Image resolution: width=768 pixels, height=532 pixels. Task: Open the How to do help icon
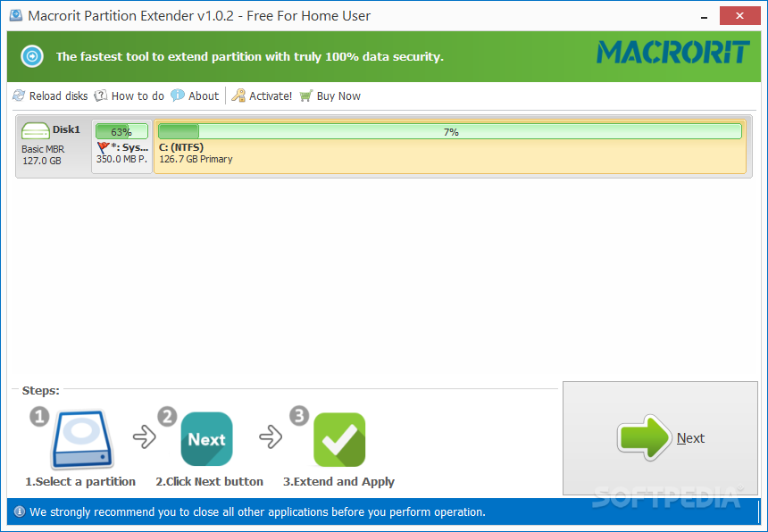pos(100,96)
